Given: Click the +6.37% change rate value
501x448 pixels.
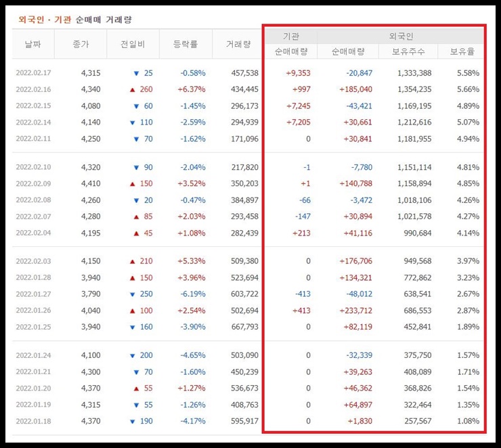Looking at the screenshot, I should coord(192,89).
